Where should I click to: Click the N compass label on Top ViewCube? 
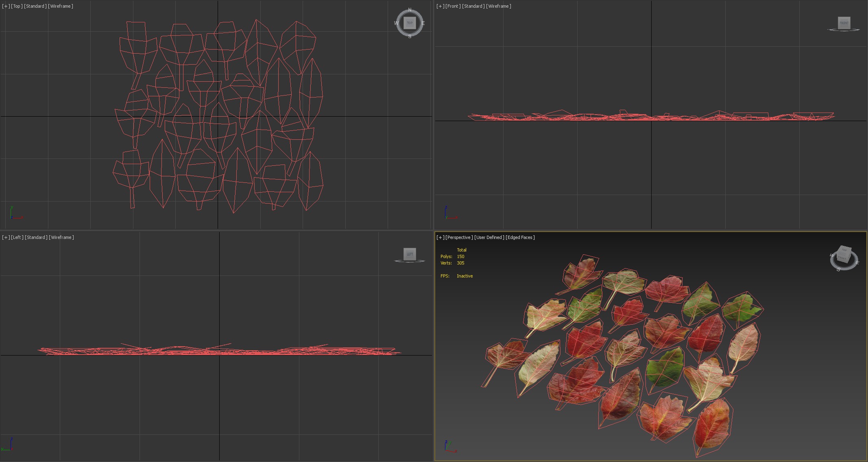410,10
